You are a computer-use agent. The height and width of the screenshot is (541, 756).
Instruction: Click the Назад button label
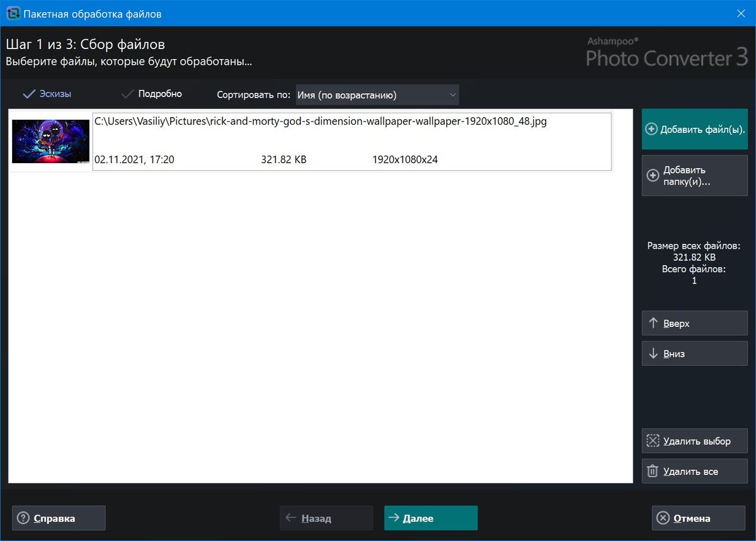point(316,519)
